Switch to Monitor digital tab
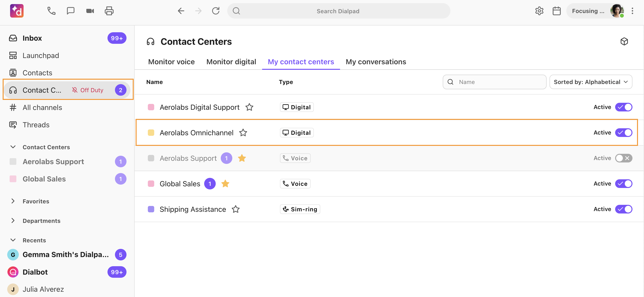This screenshot has height=297, width=644. coord(231,62)
